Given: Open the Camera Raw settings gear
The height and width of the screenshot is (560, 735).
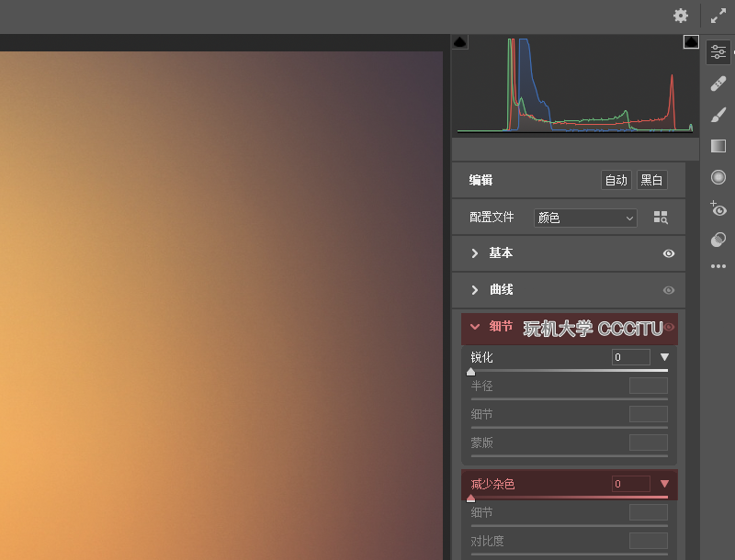Looking at the screenshot, I should coord(681,16).
